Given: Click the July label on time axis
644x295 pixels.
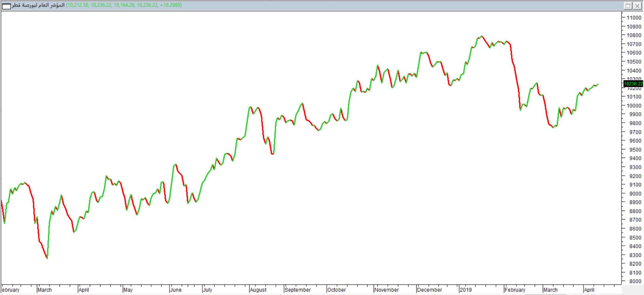Looking at the screenshot, I should pos(207,290).
